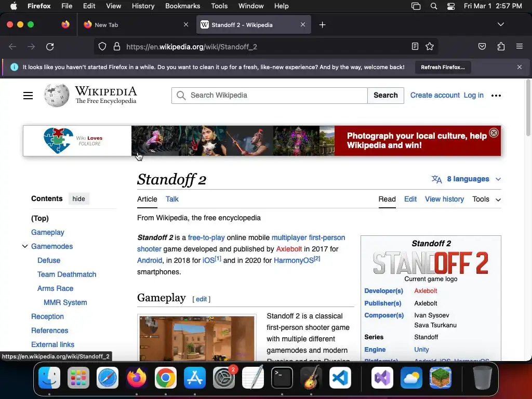
Task: Reload the page with the refresh icon
Action: (50, 46)
